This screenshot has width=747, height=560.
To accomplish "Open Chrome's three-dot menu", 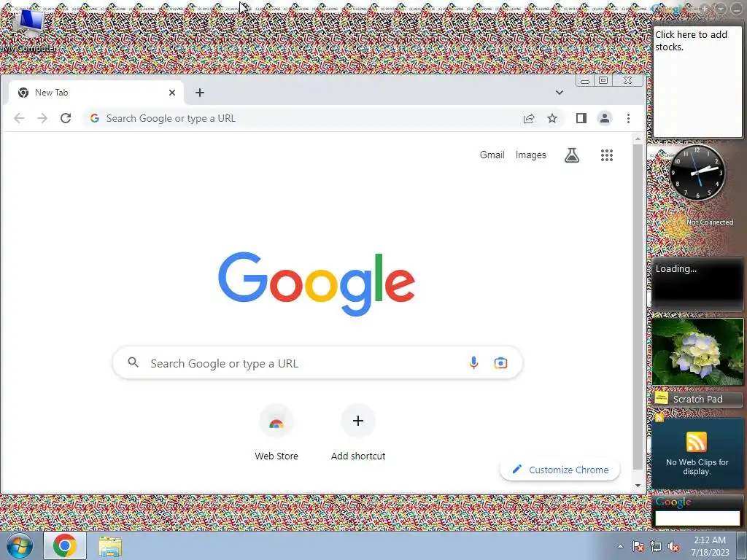I will coord(628,118).
